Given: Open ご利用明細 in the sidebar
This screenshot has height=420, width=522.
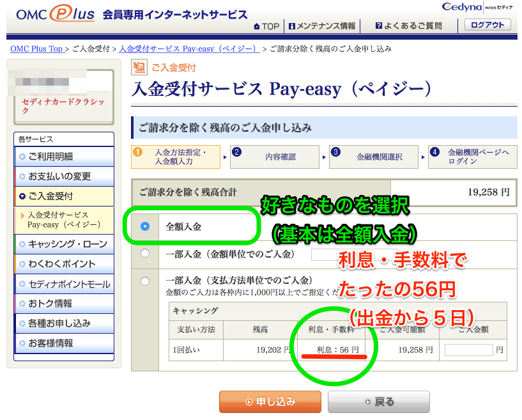Looking at the screenshot, I should (x=65, y=156).
